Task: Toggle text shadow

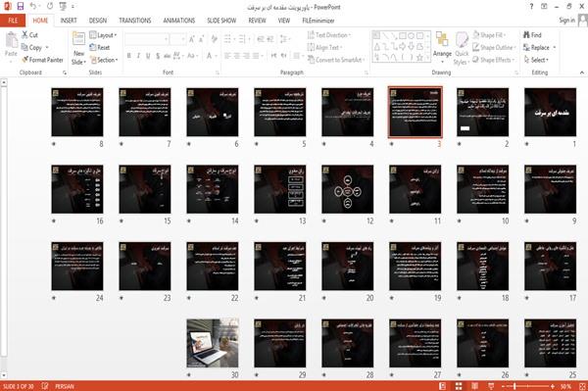Action: (158, 56)
